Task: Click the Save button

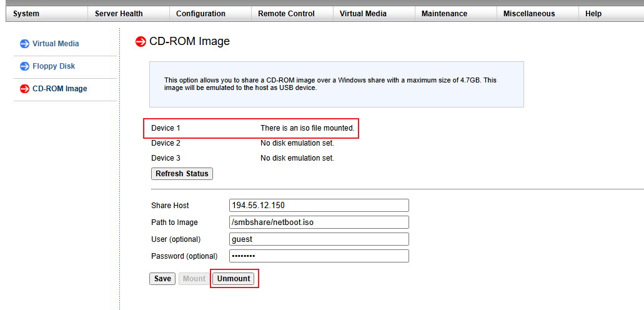Action: (x=162, y=279)
